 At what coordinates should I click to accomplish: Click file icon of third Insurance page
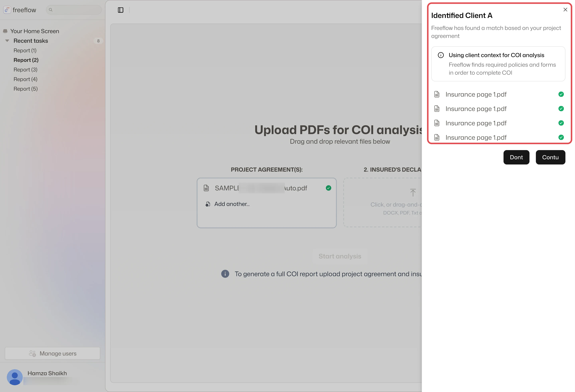[437, 123]
